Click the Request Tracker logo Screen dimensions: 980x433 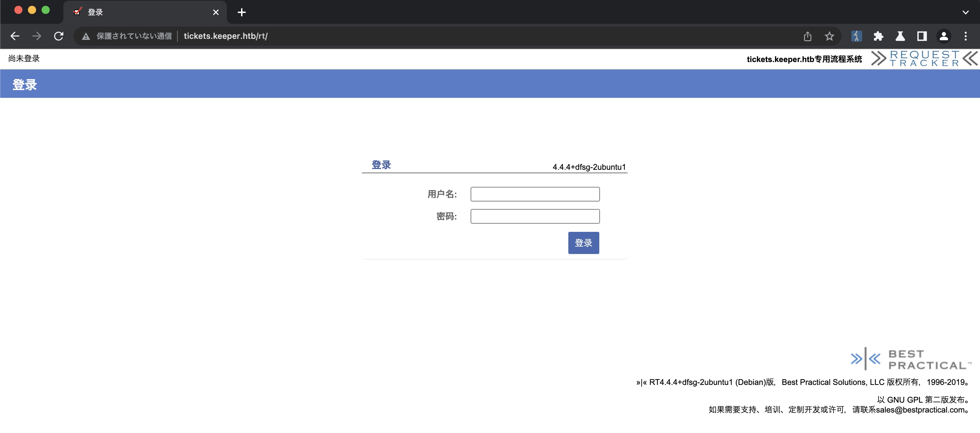tap(924, 59)
